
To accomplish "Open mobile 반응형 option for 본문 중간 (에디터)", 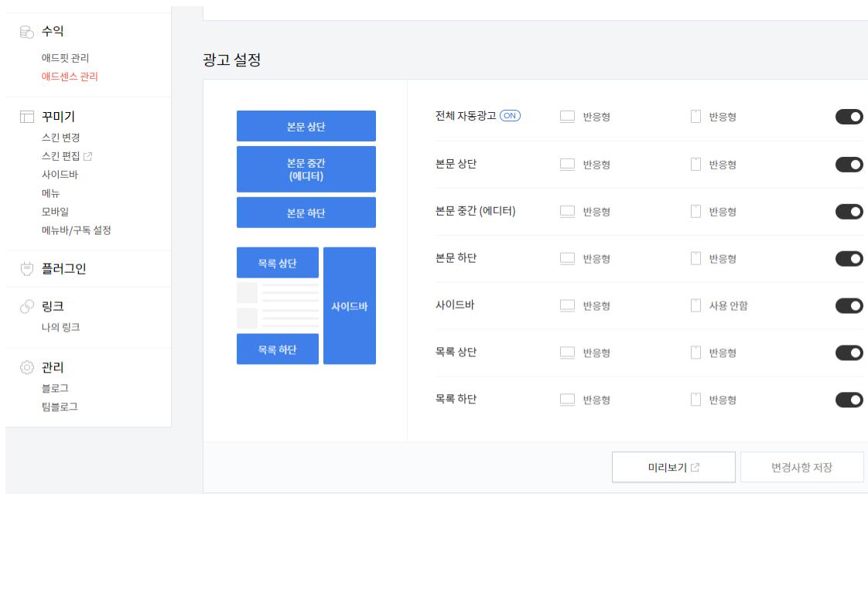I will (723, 211).
